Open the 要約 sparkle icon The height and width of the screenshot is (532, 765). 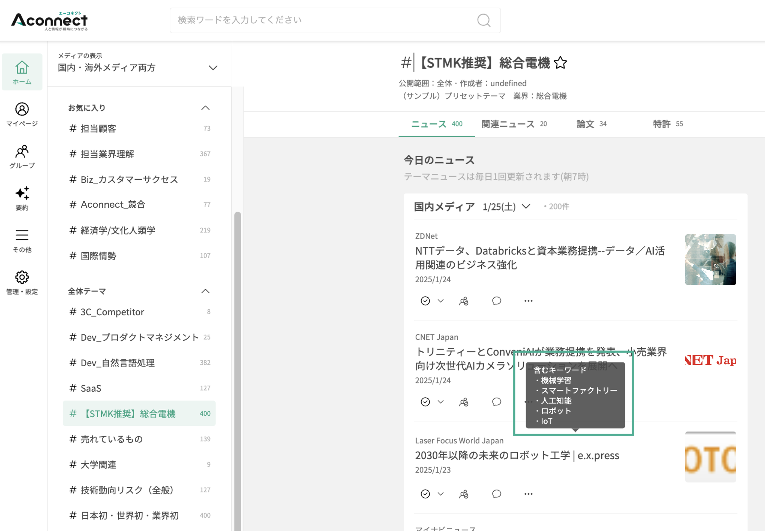(22, 198)
